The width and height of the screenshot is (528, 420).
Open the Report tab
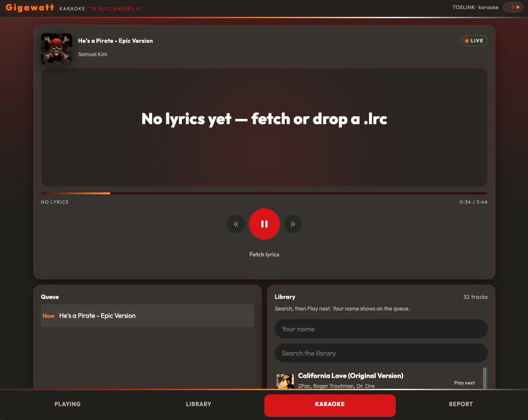(461, 404)
